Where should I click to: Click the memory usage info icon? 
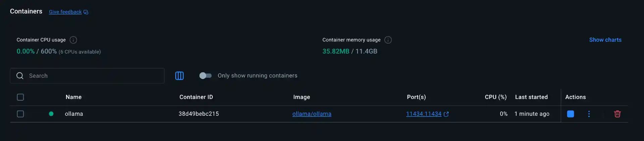point(388,40)
